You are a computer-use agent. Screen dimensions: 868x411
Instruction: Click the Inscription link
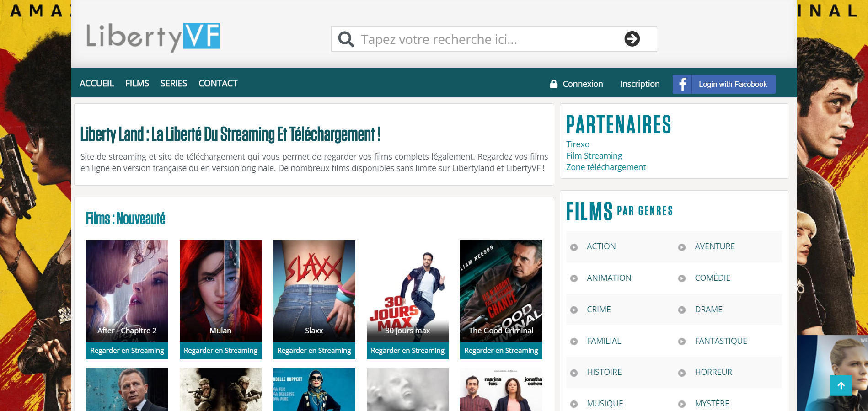[x=640, y=84]
